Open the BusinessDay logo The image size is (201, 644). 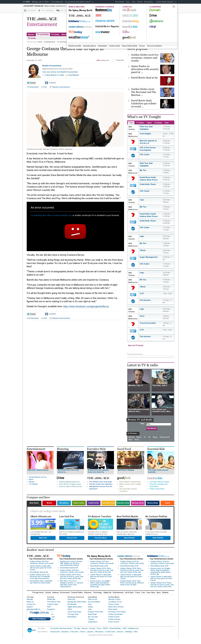coord(104,10)
